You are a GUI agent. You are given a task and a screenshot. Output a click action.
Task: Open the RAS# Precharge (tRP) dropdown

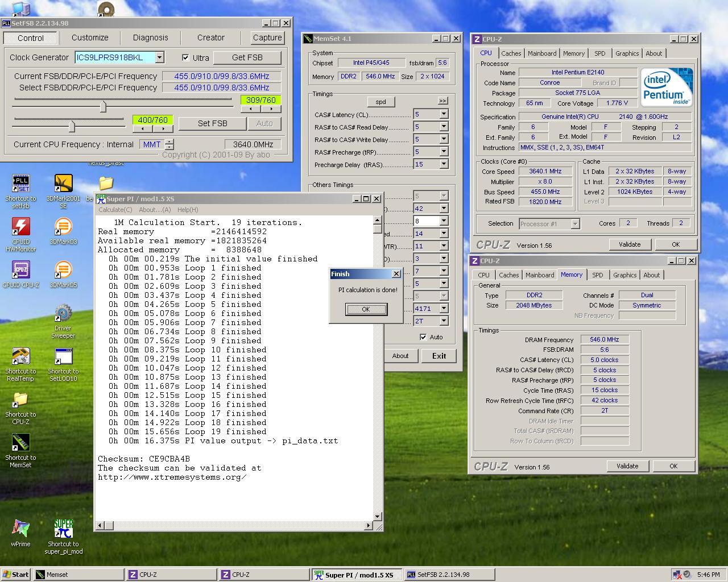coord(444,152)
